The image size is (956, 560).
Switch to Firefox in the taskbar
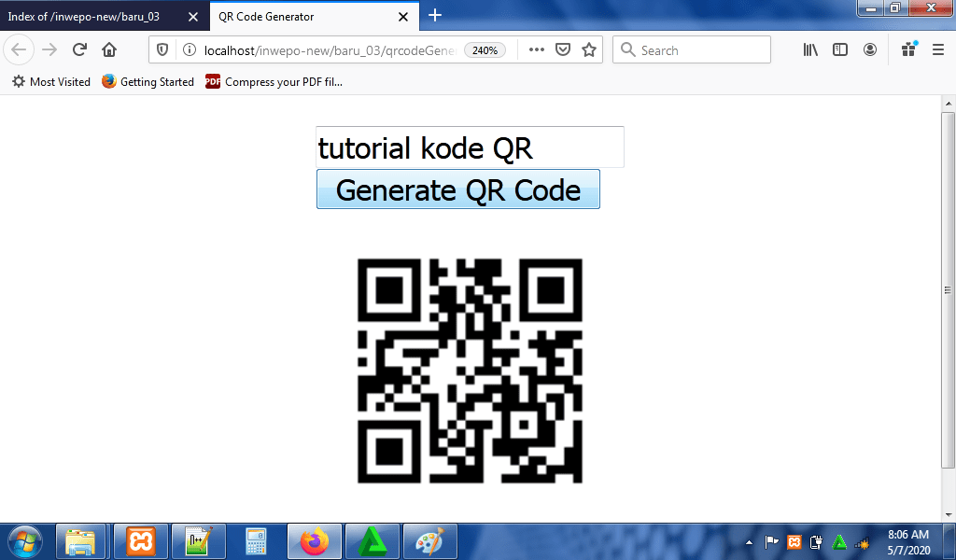315,541
